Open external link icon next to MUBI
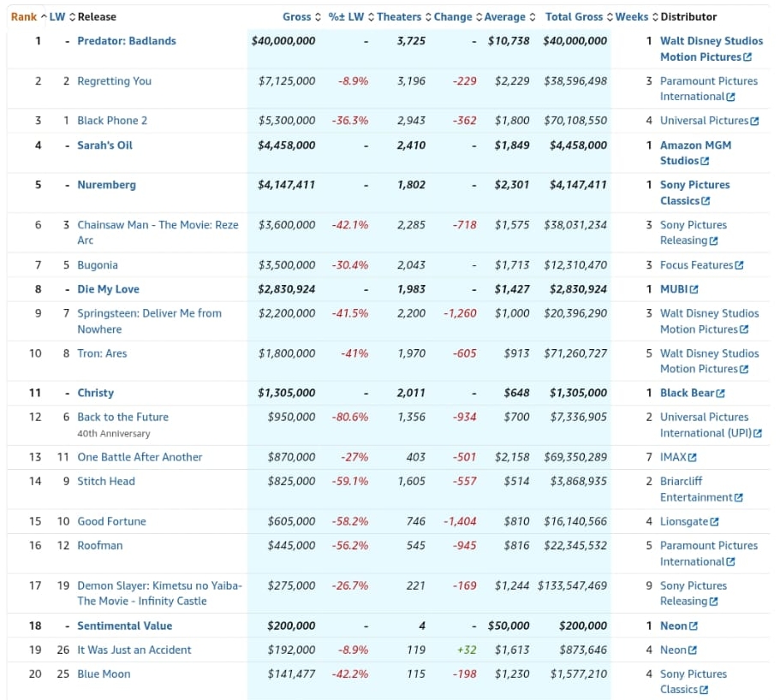 coord(694,289)
